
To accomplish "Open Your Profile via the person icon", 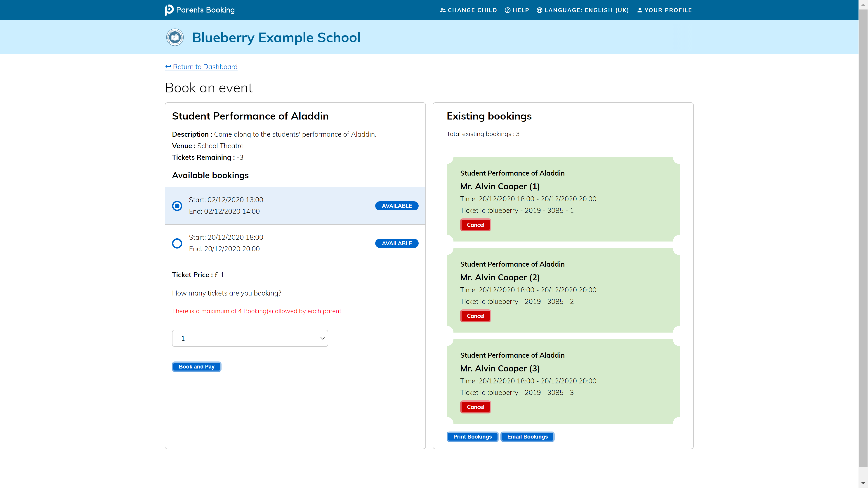I will click(639, 10).
